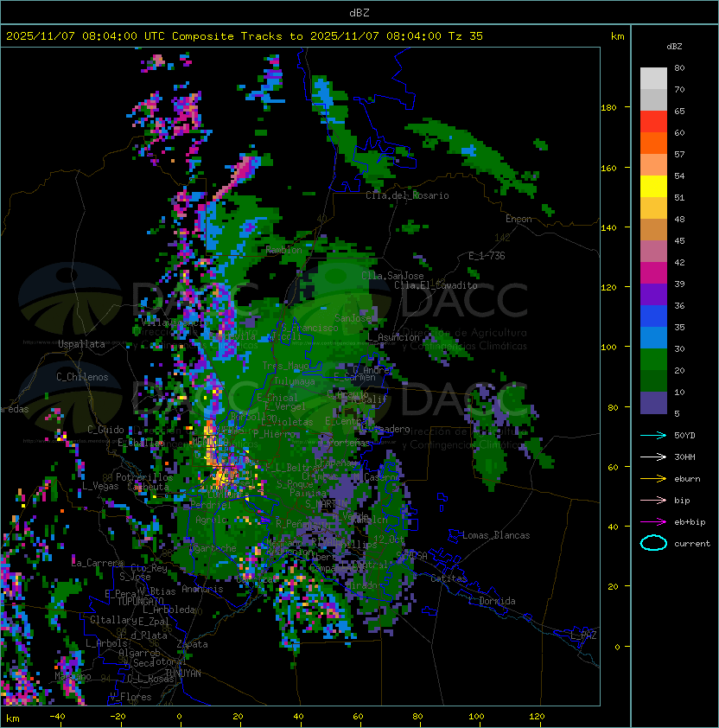Click the 100 km vertical axis tick label

[x=608, y=348]
